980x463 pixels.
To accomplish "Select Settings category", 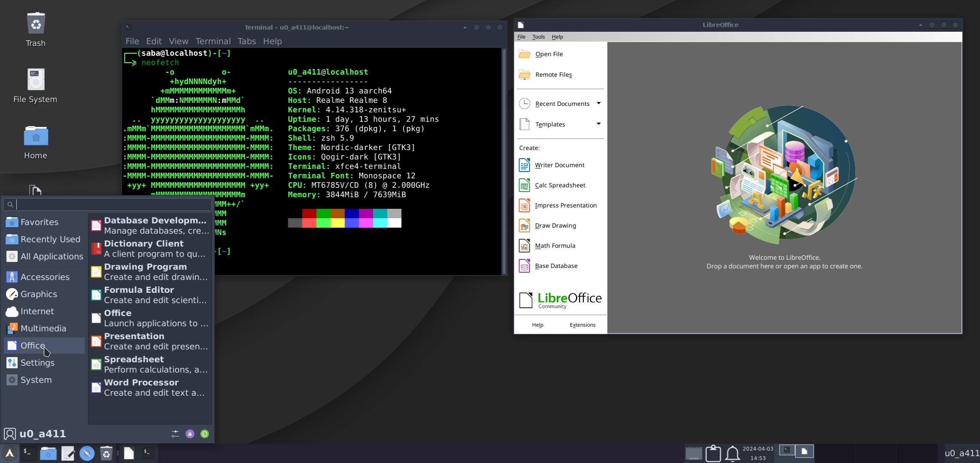I will [44, 363].
